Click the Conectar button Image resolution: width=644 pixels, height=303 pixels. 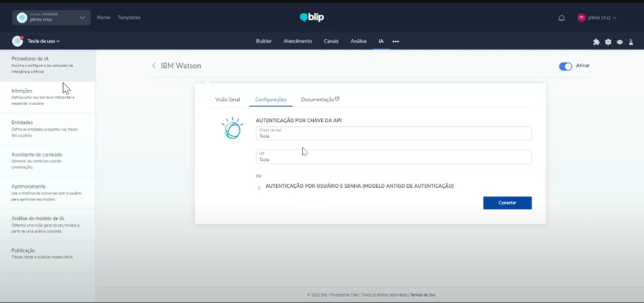coord(507,203)
